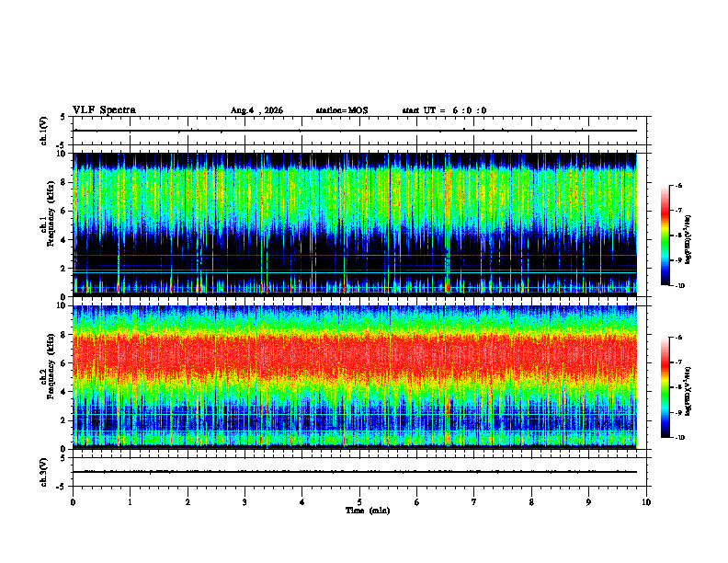The image size is (728, 563).
Task: Click the ch.3(V) waveform panel label
Action: pos(44,472)
